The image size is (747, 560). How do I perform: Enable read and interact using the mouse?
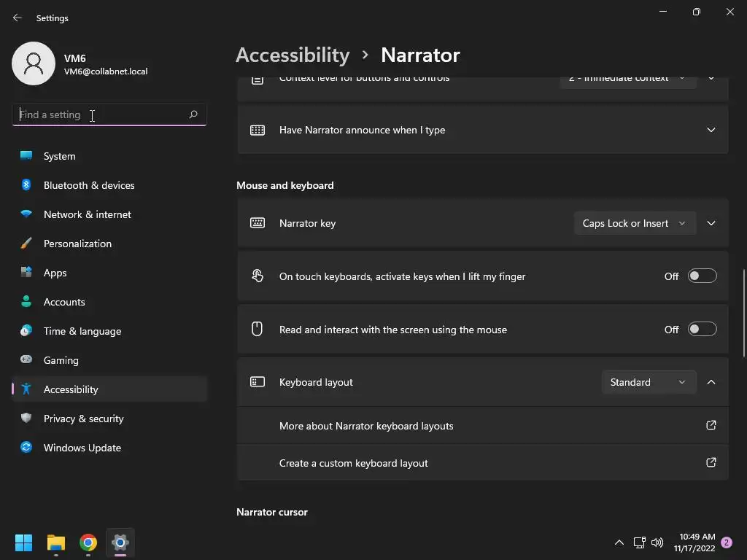pos(702,330)
